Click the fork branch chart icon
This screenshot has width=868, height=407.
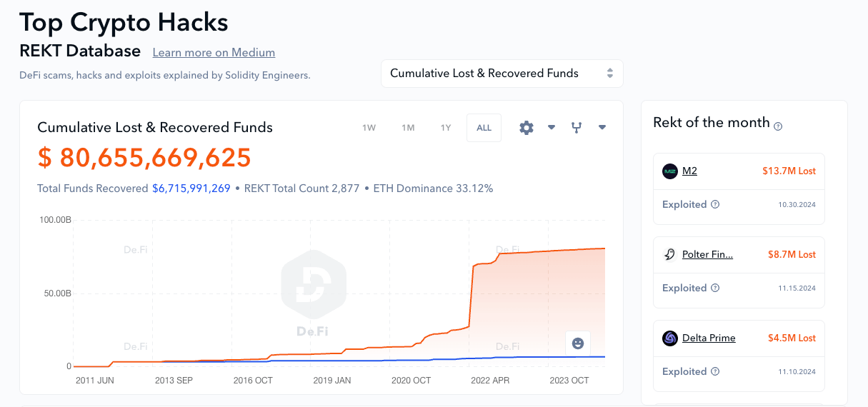[577, 128]
